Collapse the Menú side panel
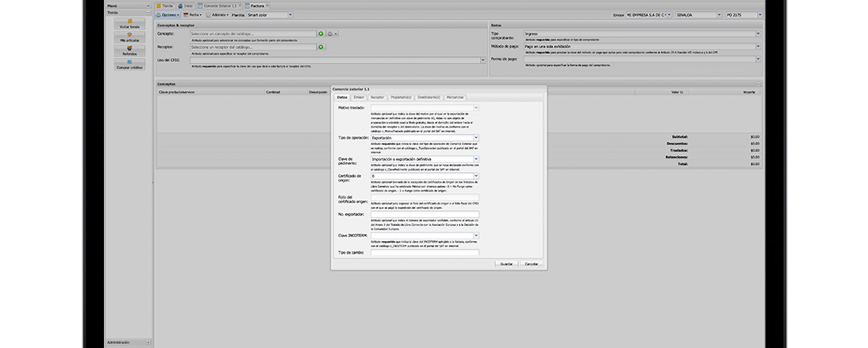Screen dimensions: 868x348 pos(148,5)
